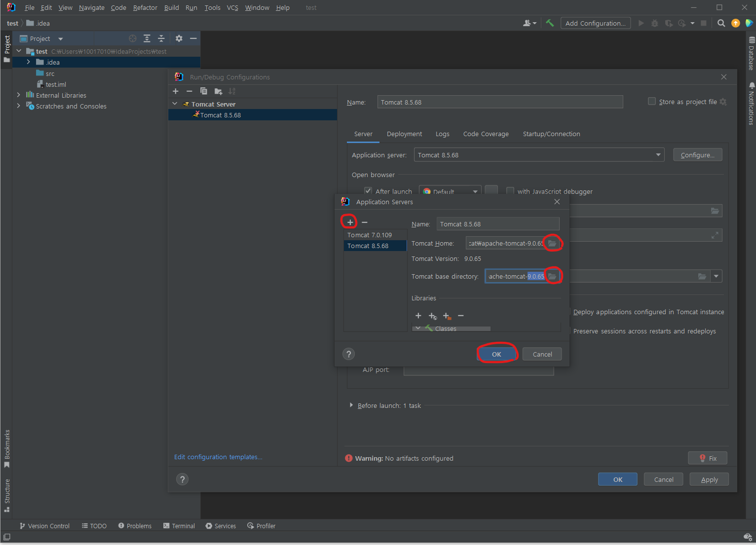The height and width of the screenshot is (545, 756).
Task: Expand External Libraries node
Action: (19, 95)
